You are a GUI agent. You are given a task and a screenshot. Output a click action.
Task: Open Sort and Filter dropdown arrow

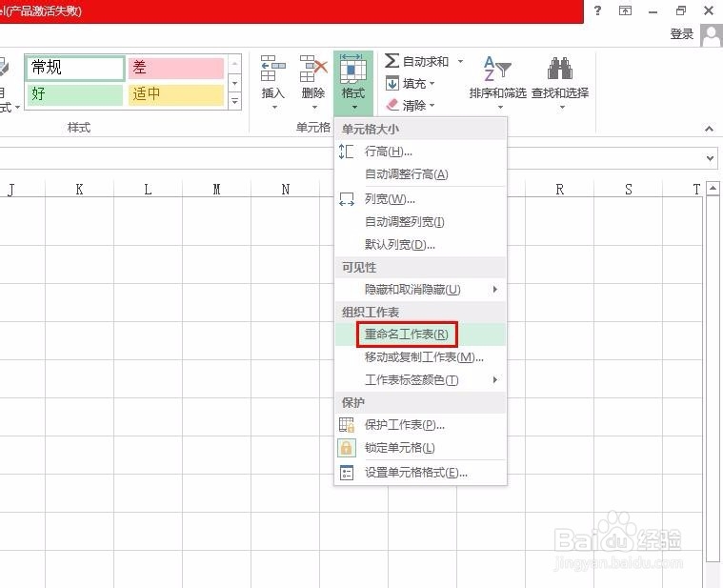pos(500,108)
